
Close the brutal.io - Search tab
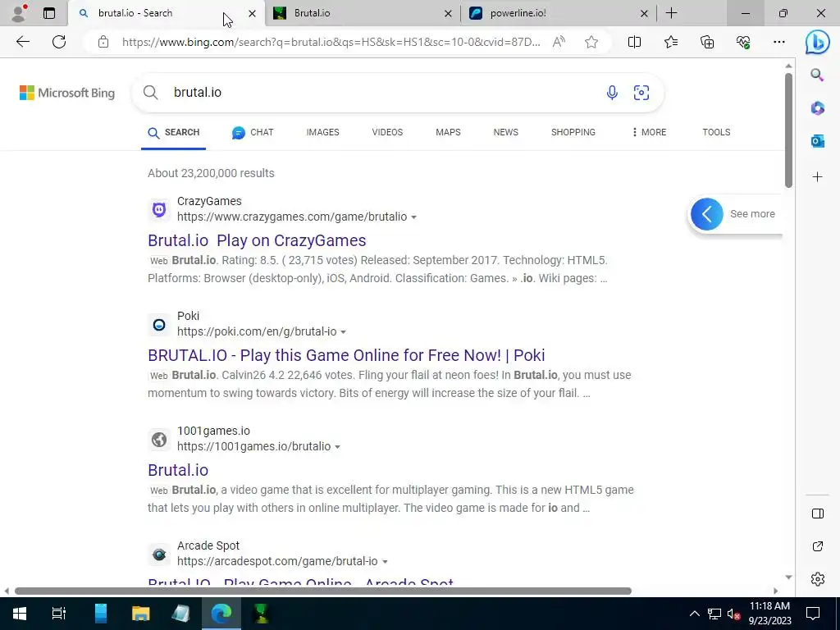click(253, 13)
